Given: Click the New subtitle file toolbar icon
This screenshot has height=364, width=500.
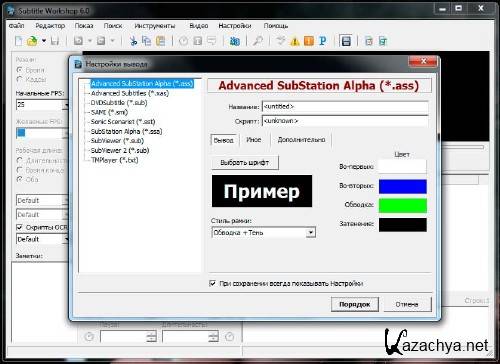Looking at the screenshot, I should coord(19,41).
